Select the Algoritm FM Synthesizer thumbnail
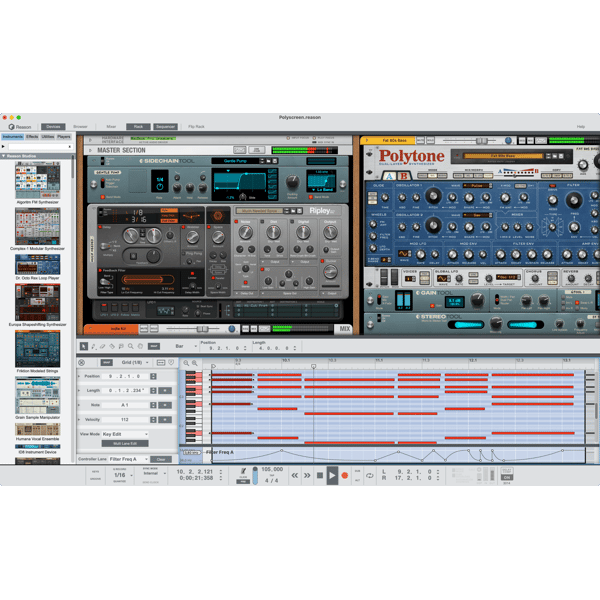The width and height of the screenshot is (600, 600). point(38,180)
